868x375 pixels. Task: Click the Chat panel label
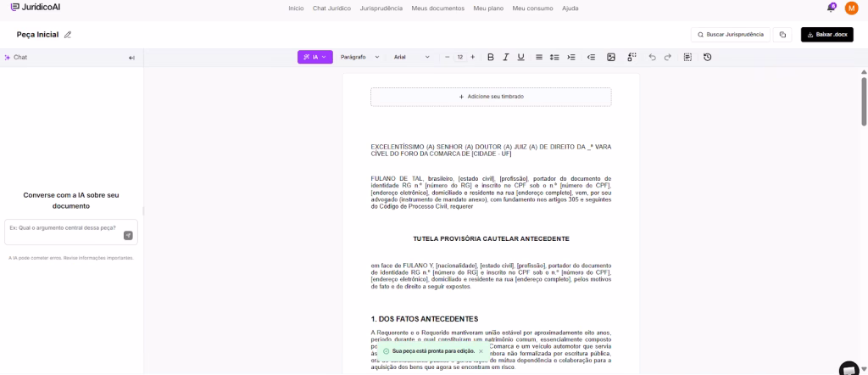coord(20,57)
